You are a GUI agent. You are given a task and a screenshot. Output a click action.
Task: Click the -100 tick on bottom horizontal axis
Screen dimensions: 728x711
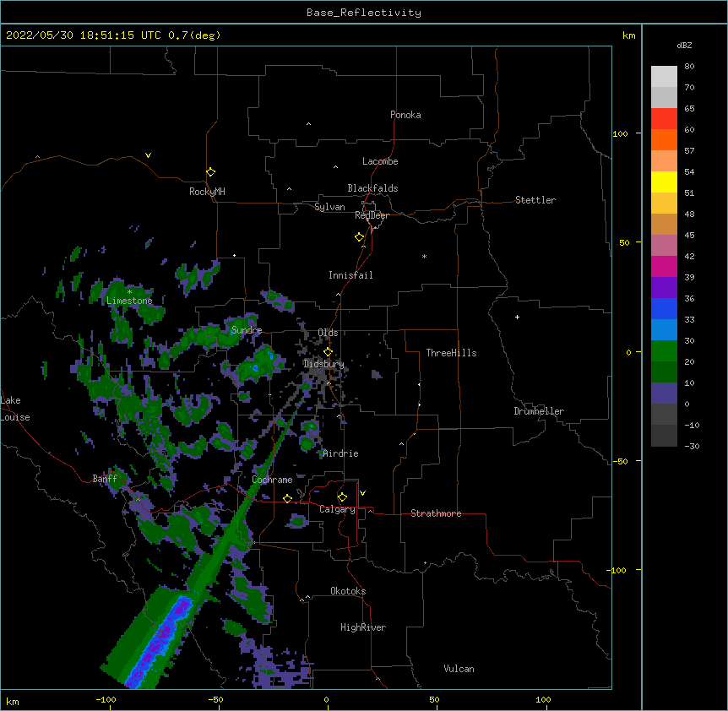click(106, 699)
